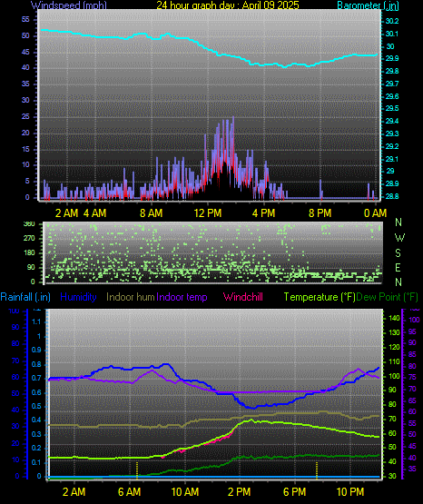Click the 30.2 value on barometer axis
This screenshot has height=504, width=423.
point(392,21)
